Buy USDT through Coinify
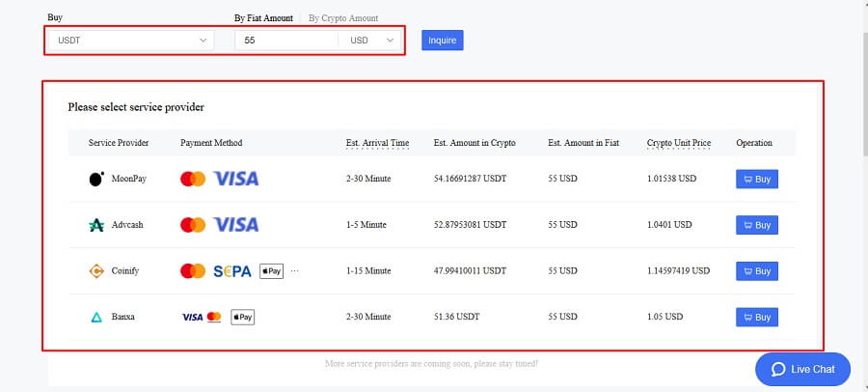868x392 pixels. coord(757,271)
